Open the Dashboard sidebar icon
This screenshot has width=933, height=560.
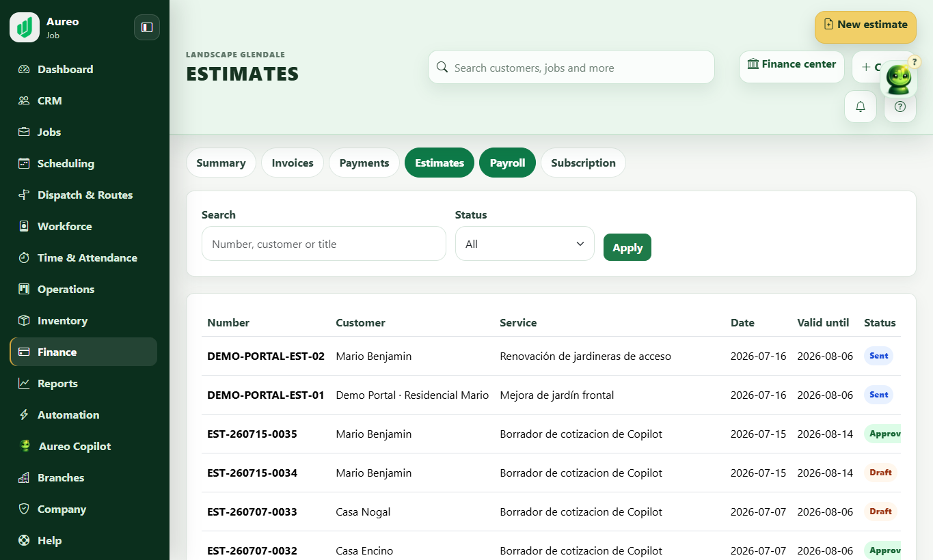(24, 69)
